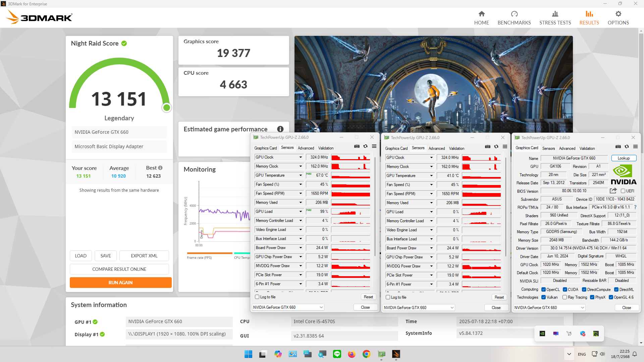Click the Home icon in 3DMark navigation

click(481, 14)
